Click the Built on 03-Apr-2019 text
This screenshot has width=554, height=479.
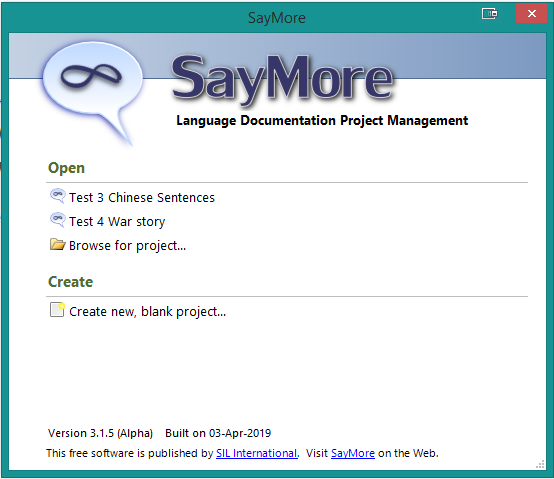[x=218, y=433]
